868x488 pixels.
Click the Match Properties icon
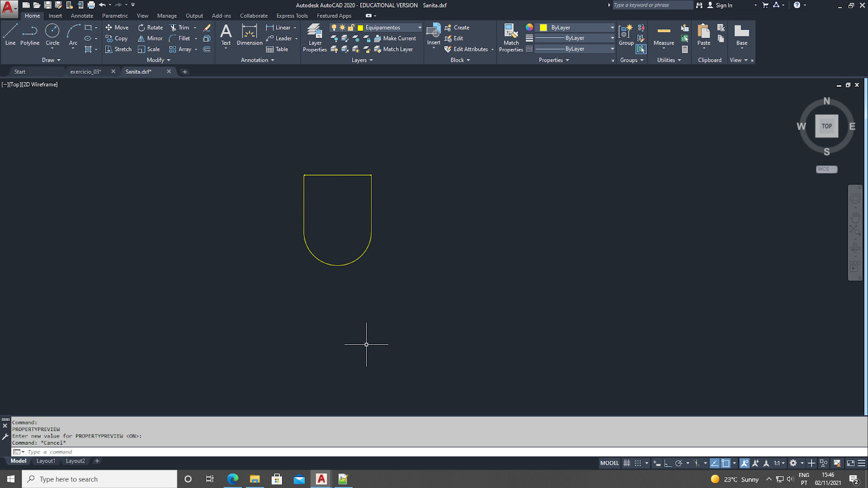click(x=511, y=38)
